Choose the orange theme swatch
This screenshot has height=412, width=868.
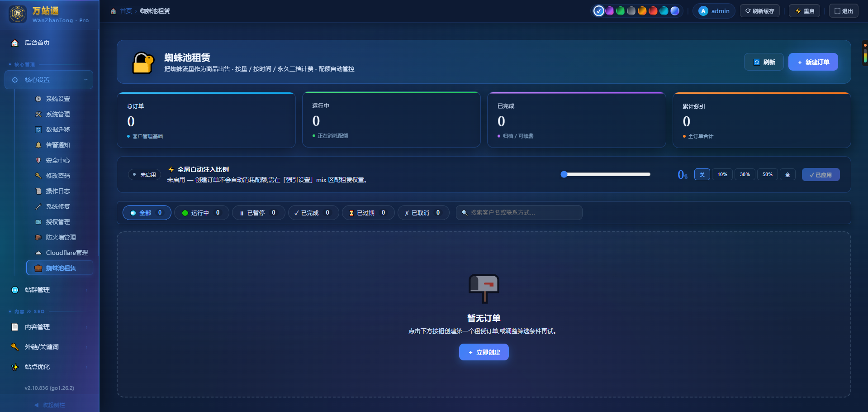click(642, 11)
